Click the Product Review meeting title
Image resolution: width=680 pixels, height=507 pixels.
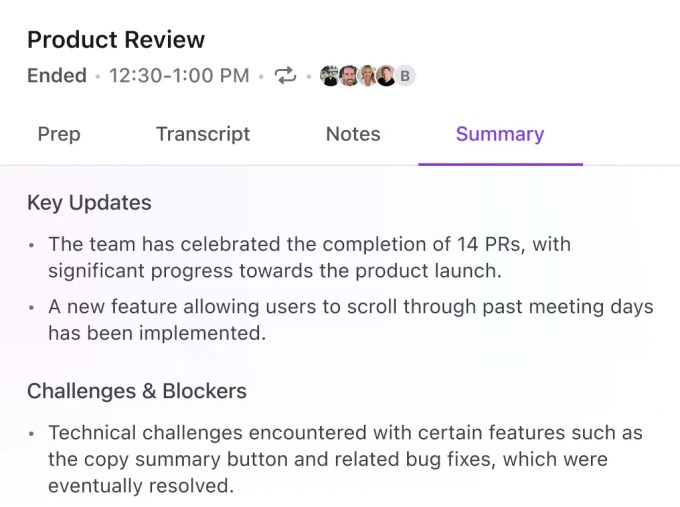116,40
